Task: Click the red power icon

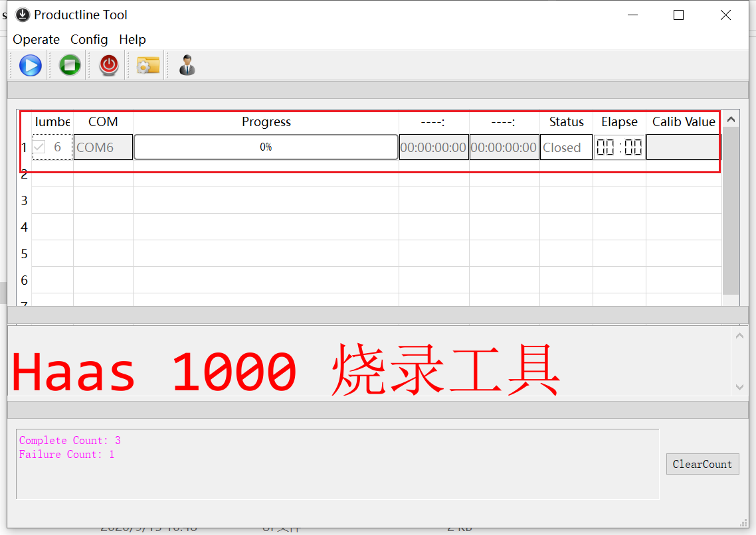Action: (x=109, y=65)
